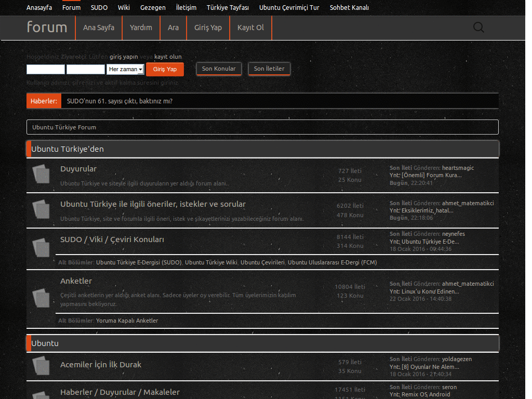Viewport: 532px width, 399px height.
Task: Go to Gezegen in top navigation
Action: point(153,7)
